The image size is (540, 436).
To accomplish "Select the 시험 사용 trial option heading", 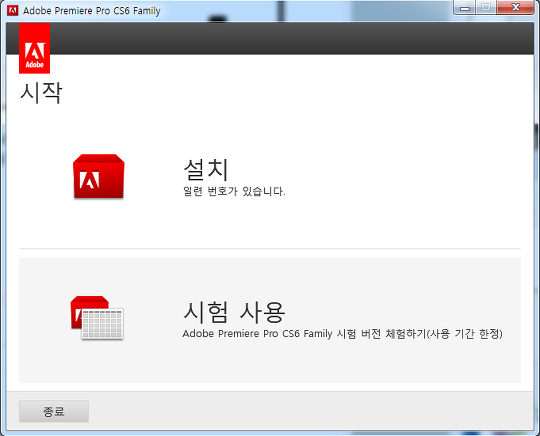I will coord(234,312).
